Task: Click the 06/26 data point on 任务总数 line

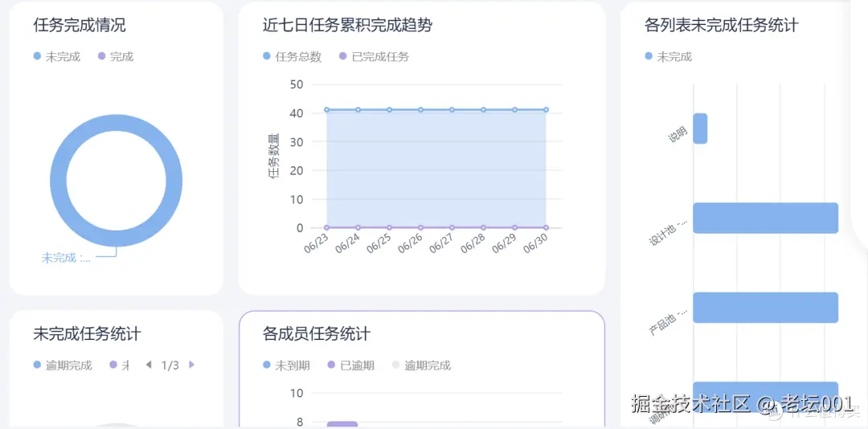Action: 420,109
